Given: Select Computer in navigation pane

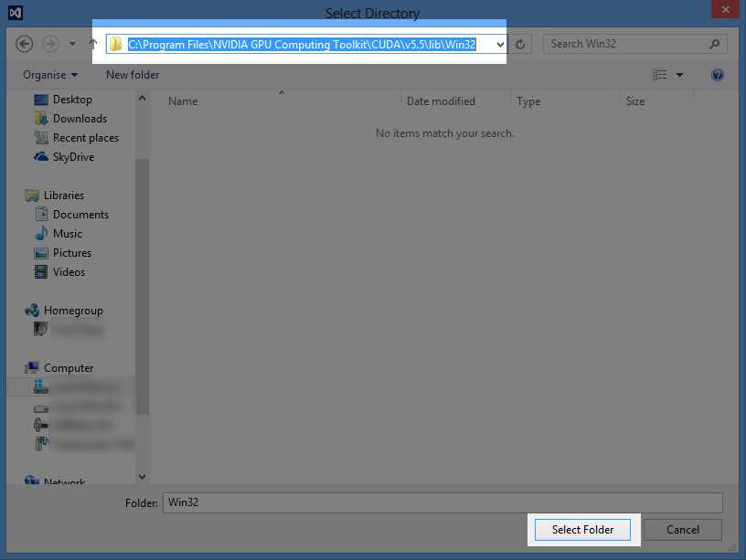Looking at the screenshot, I should pos(69,368).
